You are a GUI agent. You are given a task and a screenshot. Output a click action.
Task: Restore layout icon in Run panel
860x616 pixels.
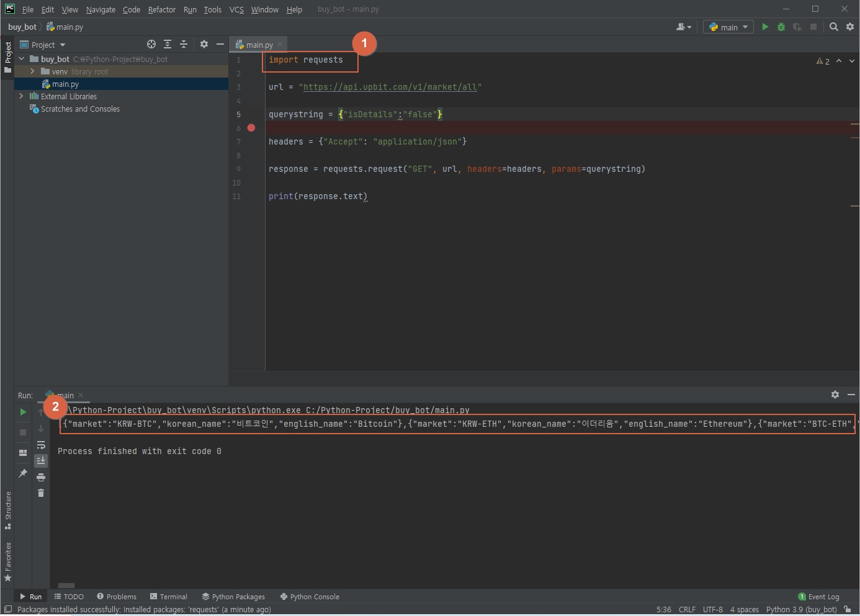pos(23,453)
